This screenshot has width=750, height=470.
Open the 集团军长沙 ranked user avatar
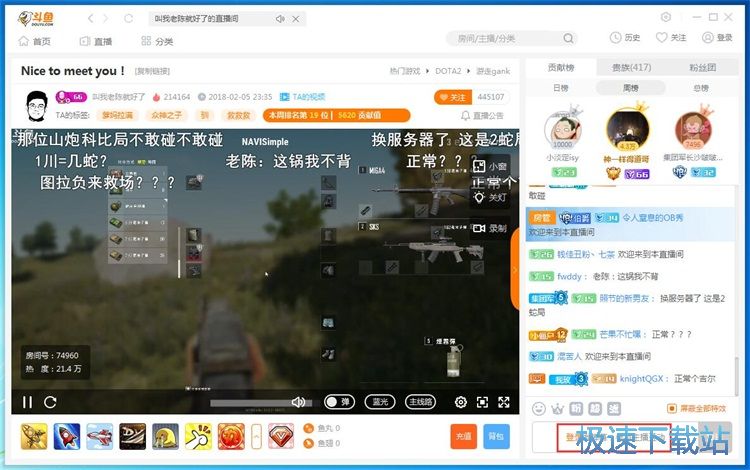pos(693,130)
